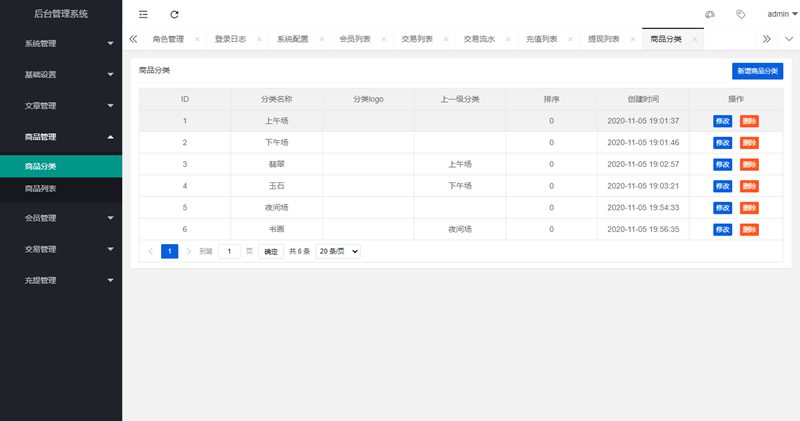Click 修改 for the 翡翠 row
Screen dimensions: 800x421
coord(722,164)
